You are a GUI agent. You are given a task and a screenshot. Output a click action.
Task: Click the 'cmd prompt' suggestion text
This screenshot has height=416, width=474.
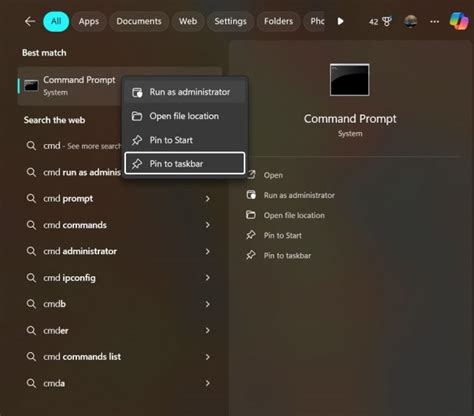[68, 199]
